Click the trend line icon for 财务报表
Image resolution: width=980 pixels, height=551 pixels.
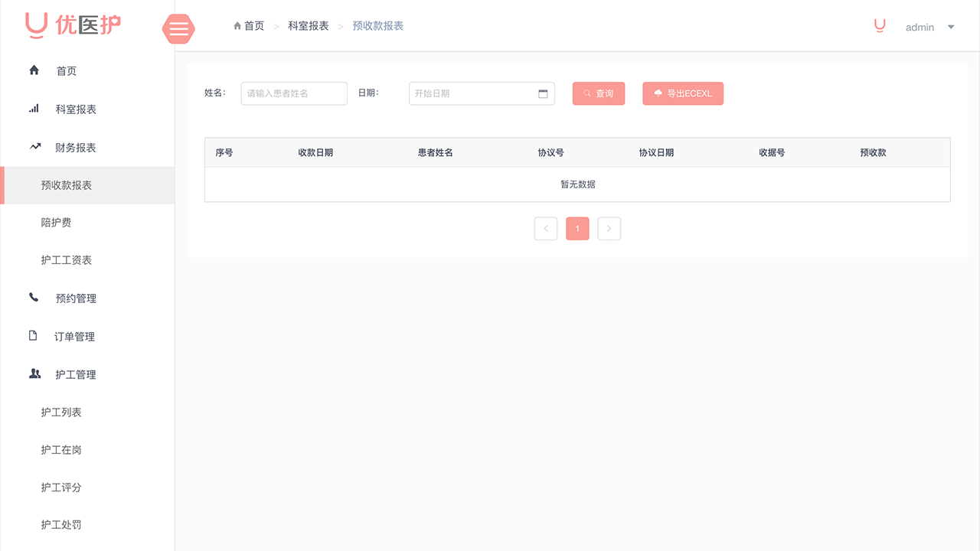34,146
